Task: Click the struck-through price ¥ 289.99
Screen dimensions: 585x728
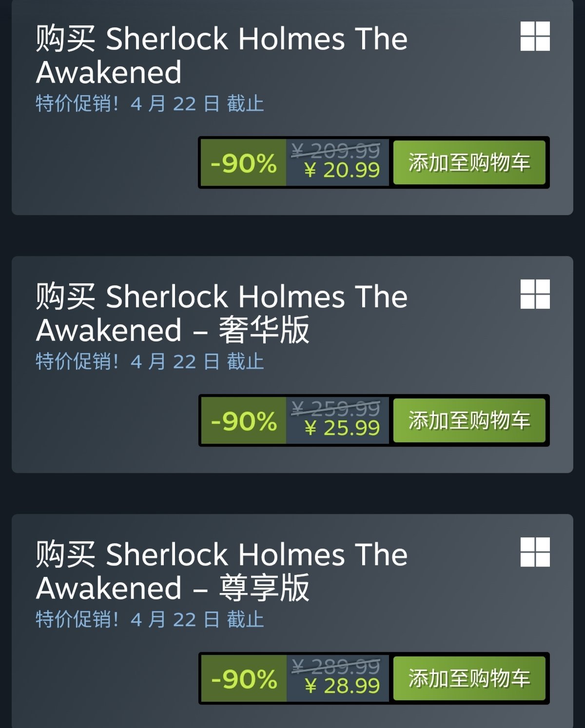Action: pos(335,666)
